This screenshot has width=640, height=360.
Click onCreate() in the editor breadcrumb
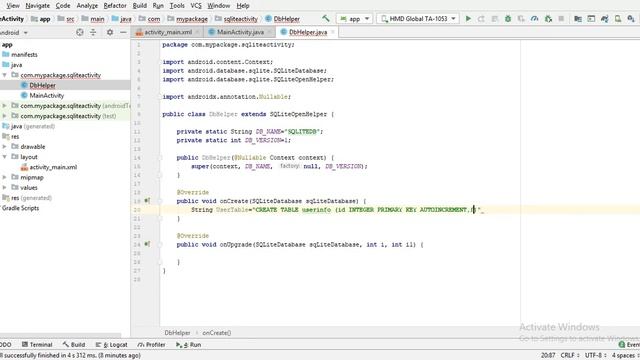click(x=217, y=333)
